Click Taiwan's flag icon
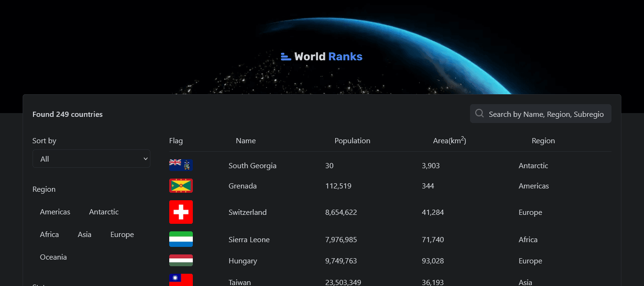The height and width of the screenshot is (286, 644). click(181, 280)
